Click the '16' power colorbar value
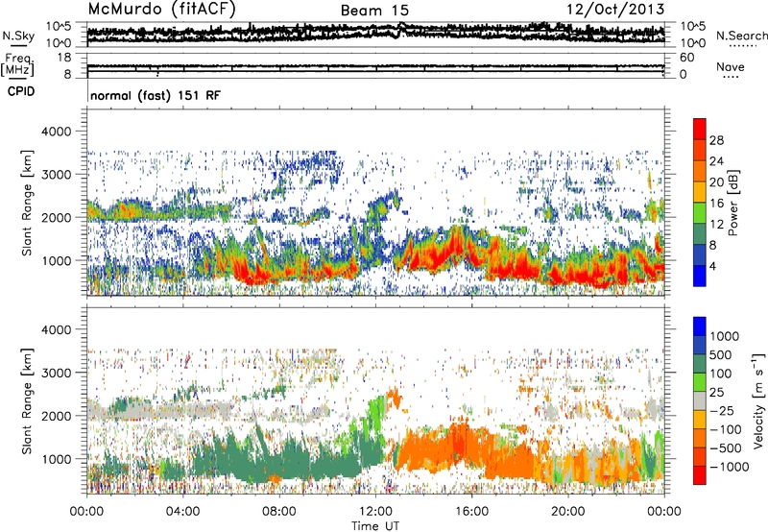768x532 pixels. point(716,204)
